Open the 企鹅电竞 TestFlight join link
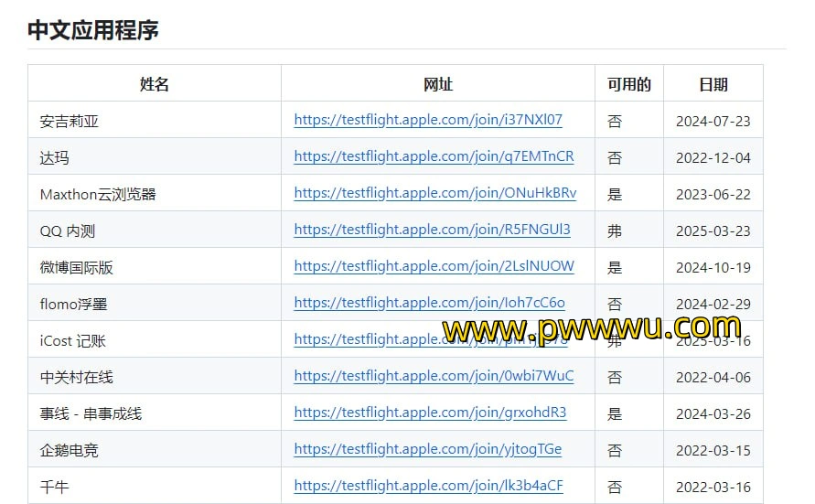815x504 pixels. pos(428,449)
